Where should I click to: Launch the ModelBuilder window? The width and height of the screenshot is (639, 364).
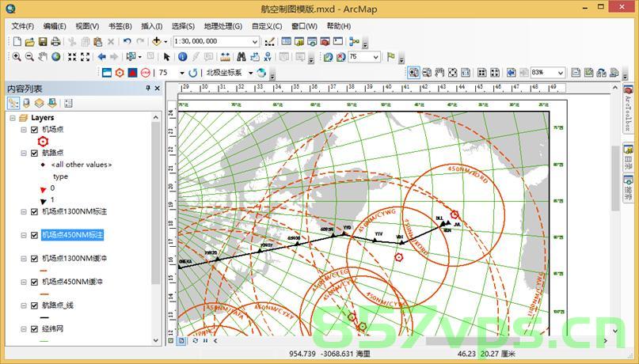[354, 41]
